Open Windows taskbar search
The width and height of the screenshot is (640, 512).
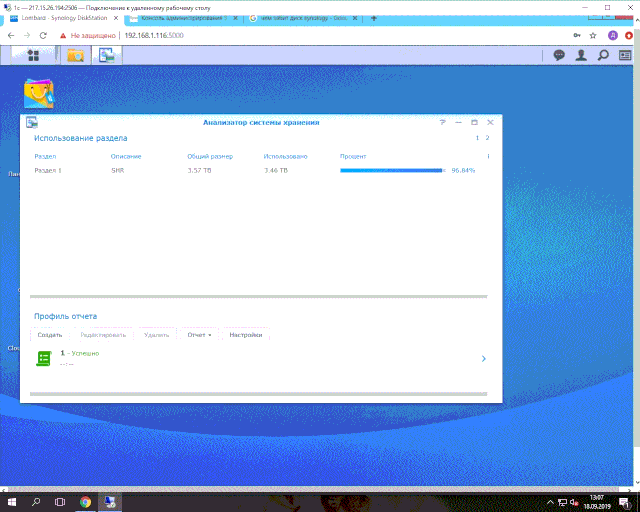(x=36, y=502)
